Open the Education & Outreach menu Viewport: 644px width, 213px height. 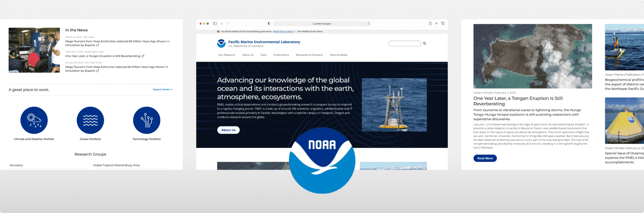click(309, 55)
